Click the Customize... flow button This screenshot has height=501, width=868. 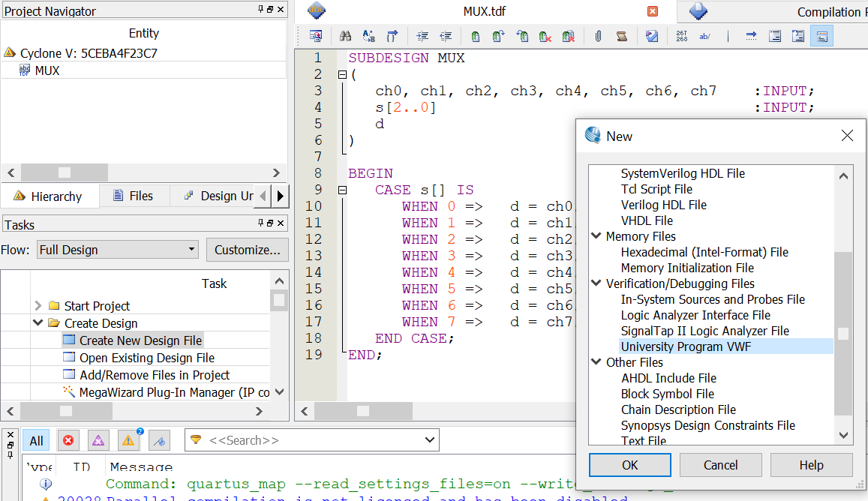(x=248, y=250)
